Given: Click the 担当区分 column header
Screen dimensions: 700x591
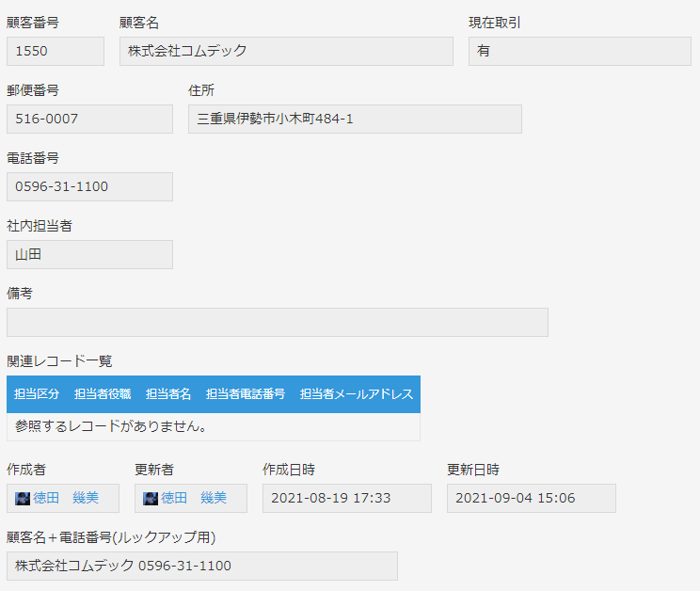Looking at the screenshot, I should pyautogui.click(x=37, y=394).
